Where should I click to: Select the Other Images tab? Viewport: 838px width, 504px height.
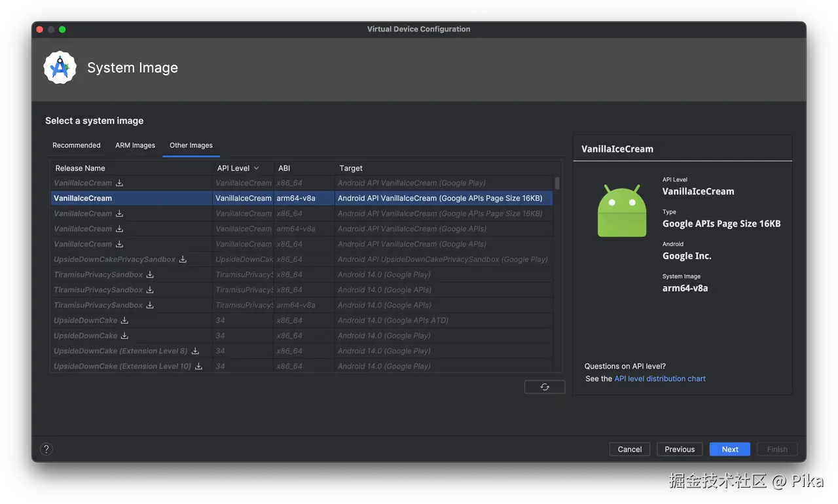pos(191,145)
